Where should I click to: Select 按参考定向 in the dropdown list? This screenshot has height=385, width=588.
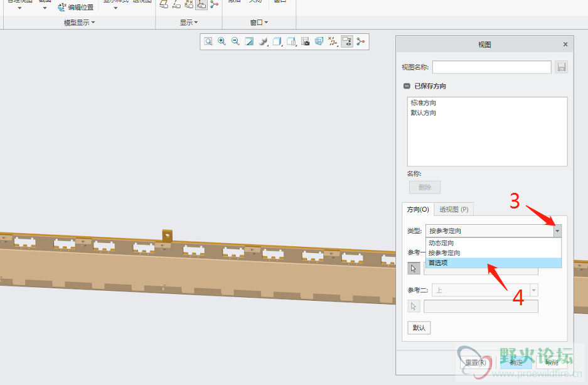[x=493, y=253]
